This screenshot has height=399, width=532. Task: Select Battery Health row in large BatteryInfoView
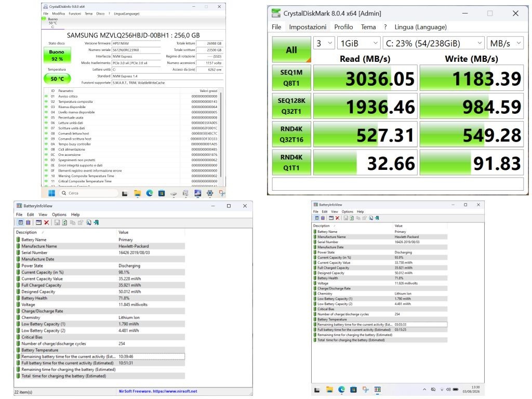[x=100, y=298]
